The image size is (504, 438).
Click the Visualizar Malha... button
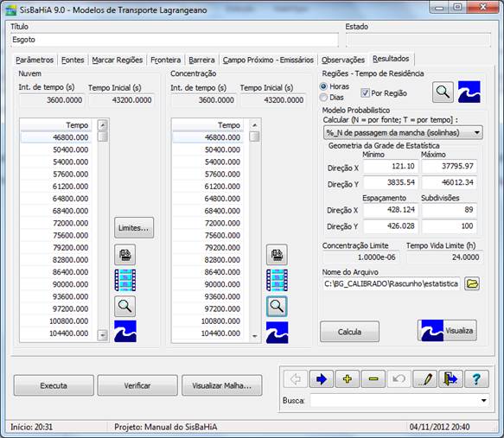pos(222,385)
